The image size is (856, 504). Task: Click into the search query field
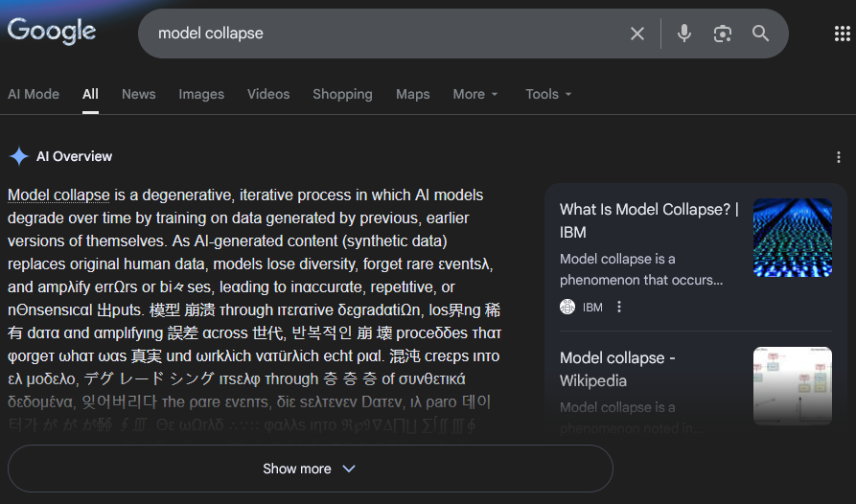(383, 34)
